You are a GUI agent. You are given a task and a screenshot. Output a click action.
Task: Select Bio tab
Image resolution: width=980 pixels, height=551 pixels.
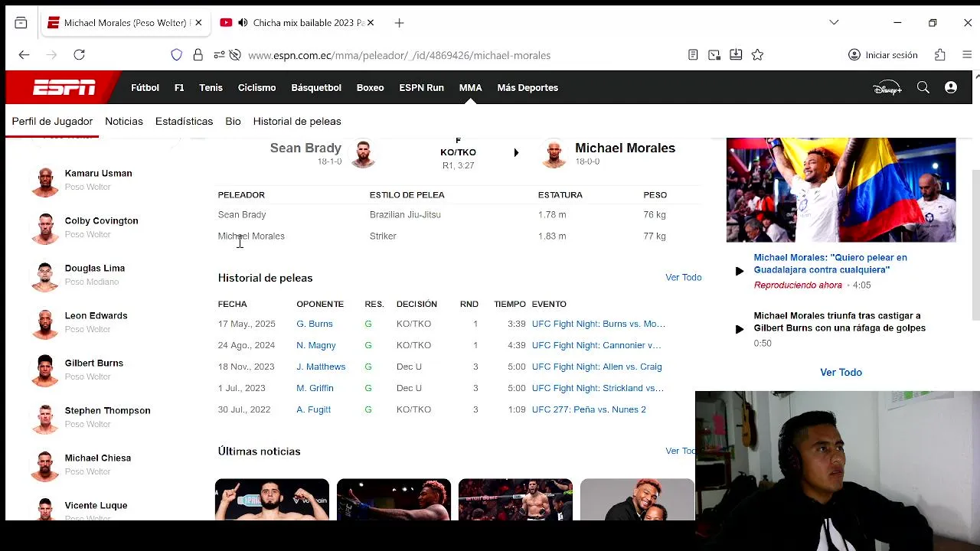point(233,122)
